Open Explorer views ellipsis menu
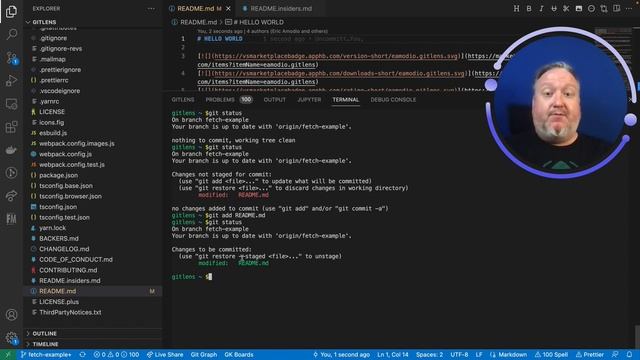 151,9
